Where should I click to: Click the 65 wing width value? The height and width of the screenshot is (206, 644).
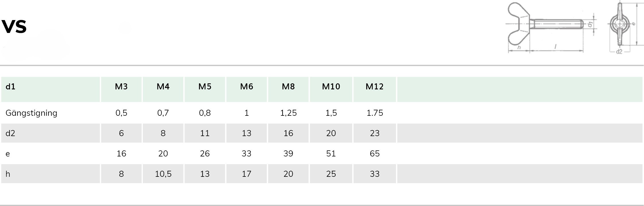coord(375,154)
